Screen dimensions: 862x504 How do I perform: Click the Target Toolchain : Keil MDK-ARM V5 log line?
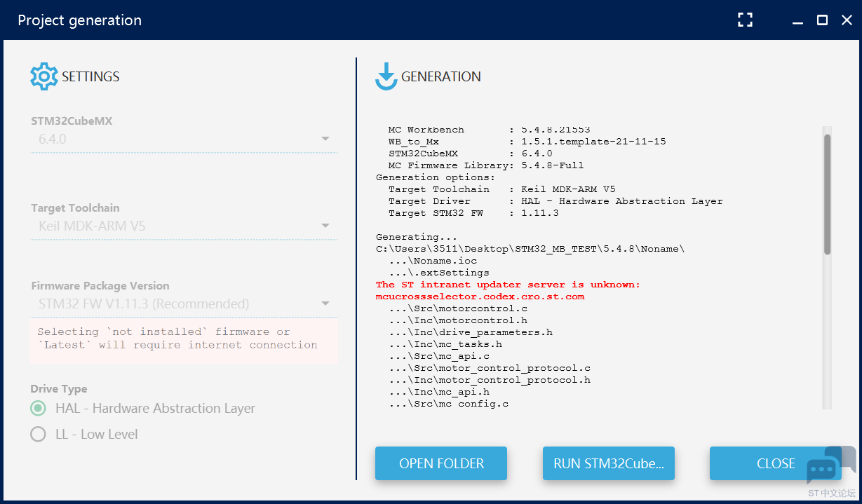(501, 189)
